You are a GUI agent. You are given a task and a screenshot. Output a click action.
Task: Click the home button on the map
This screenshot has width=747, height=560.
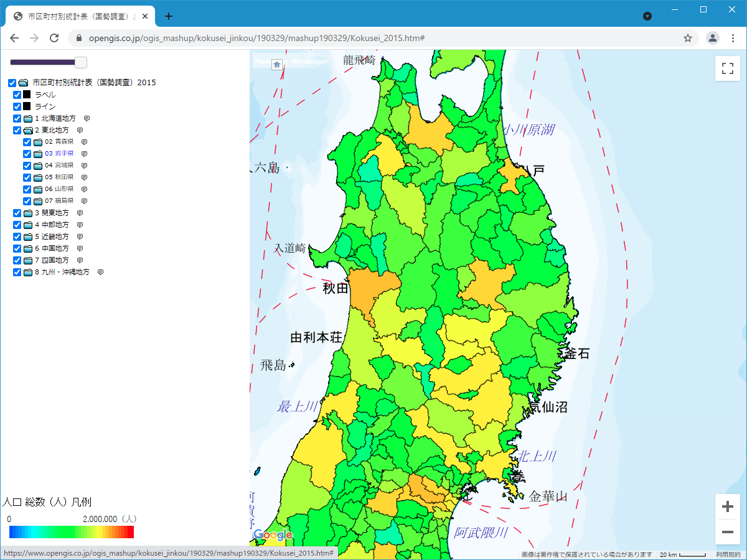[277, 64]
